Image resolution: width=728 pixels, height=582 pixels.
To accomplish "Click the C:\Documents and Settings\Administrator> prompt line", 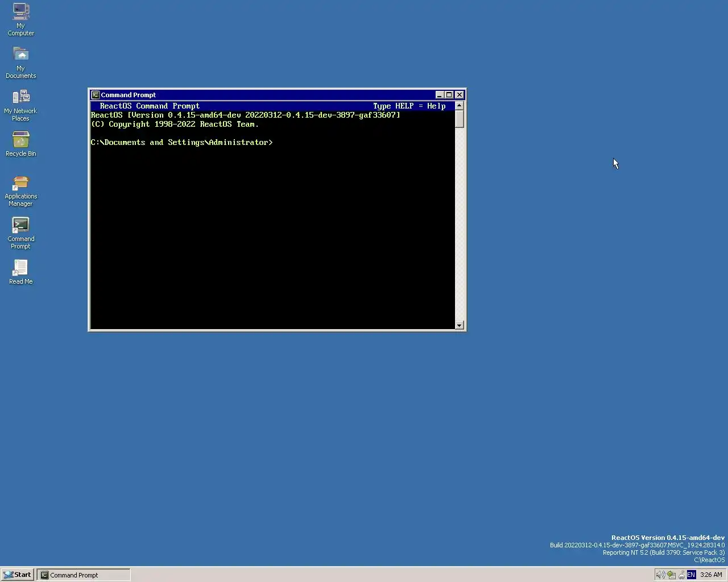I will point(181,142).
